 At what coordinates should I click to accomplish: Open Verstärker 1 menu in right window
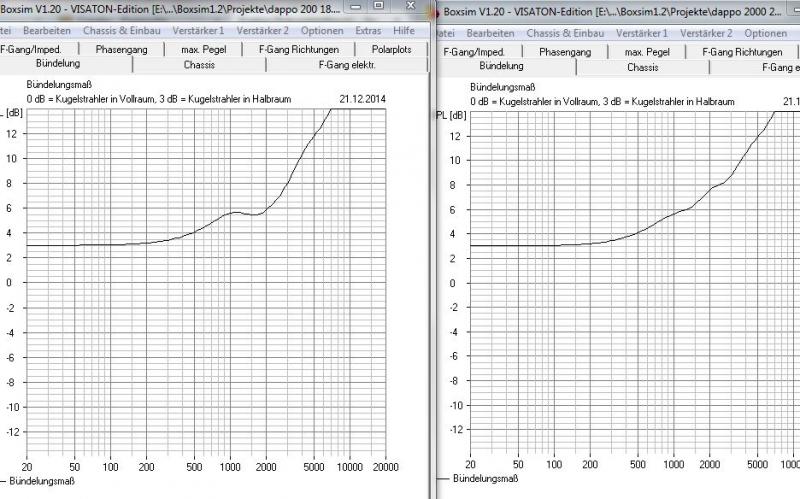pos(641,33)
